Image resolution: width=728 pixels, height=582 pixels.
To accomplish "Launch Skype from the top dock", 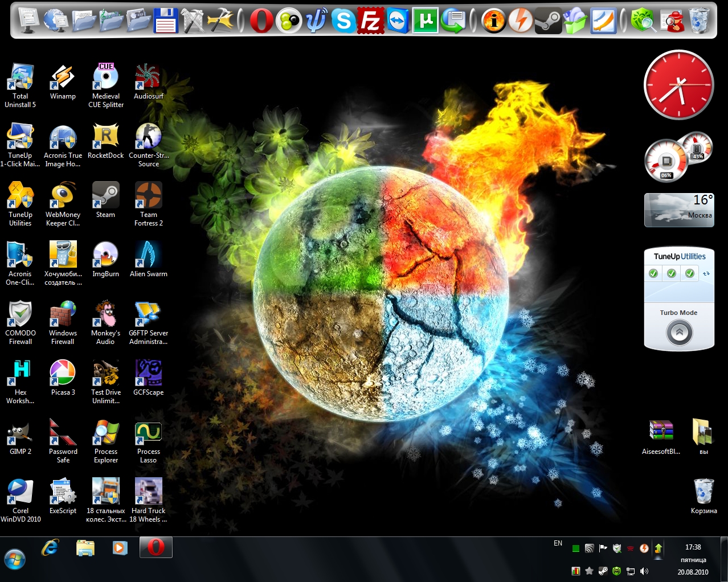I will click(343, 21).
